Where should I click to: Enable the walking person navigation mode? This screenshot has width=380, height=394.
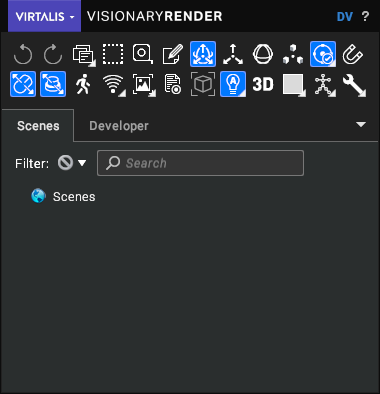pyautogui.click(x=83, y=84)
